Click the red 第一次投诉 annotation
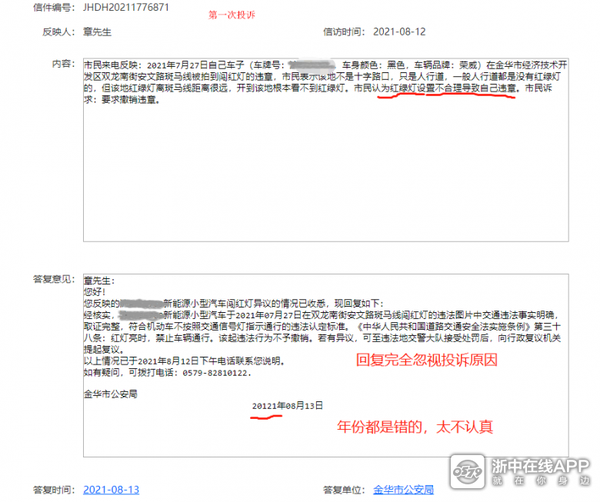The height and width of the screenshot is (502, 600). coord(233,17)
